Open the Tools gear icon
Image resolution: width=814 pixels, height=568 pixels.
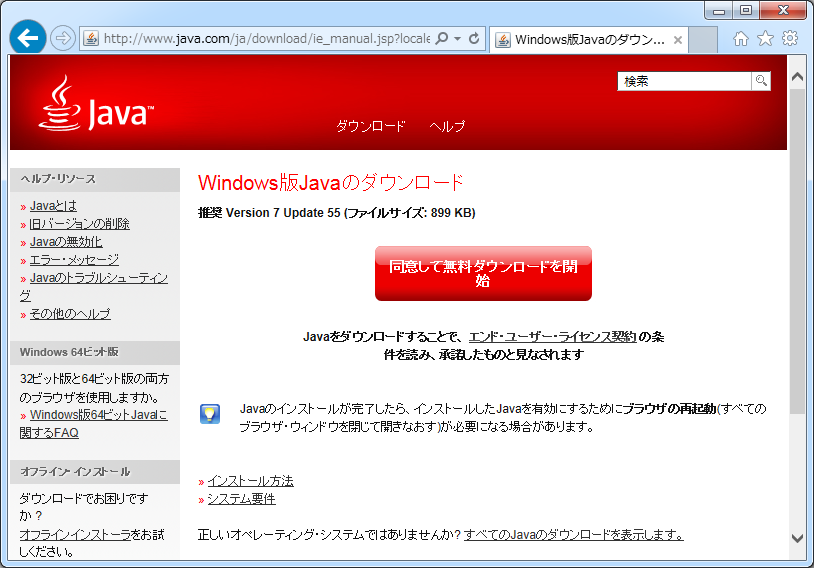tap(790, 38)
